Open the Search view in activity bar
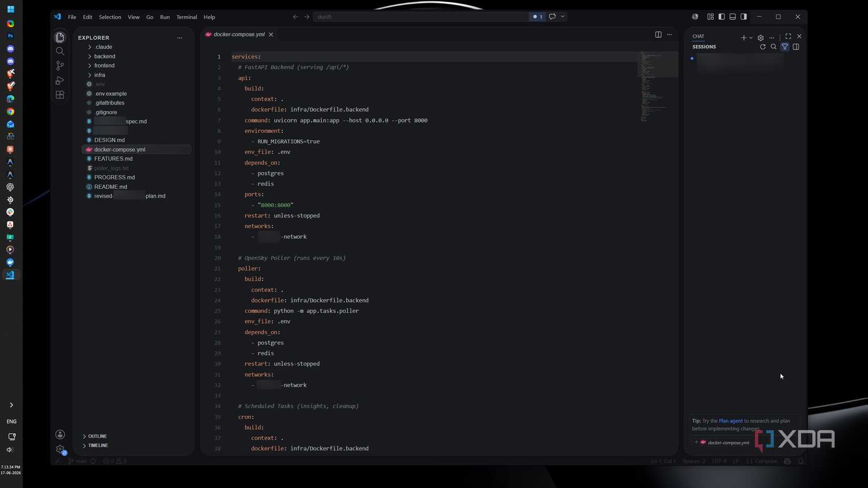This screenshot has width=868, height=488. click(60, 52)
